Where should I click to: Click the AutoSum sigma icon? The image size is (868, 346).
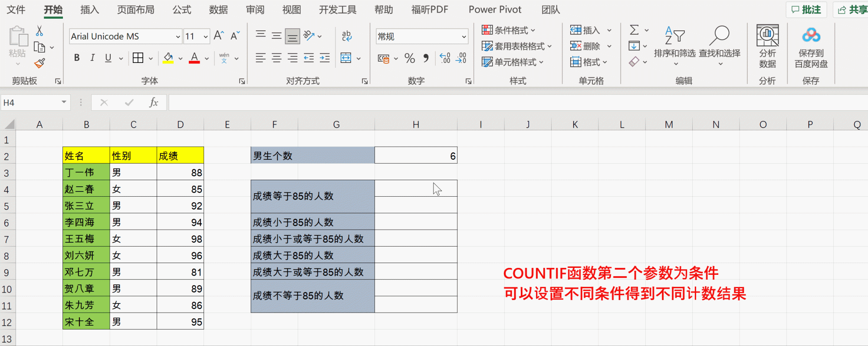point(634,30)
